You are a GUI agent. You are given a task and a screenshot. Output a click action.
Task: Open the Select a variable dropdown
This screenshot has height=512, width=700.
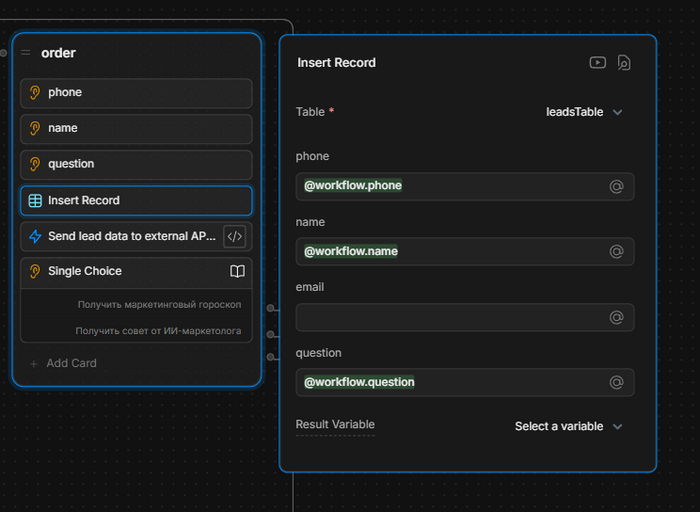[x=568, y=426]
